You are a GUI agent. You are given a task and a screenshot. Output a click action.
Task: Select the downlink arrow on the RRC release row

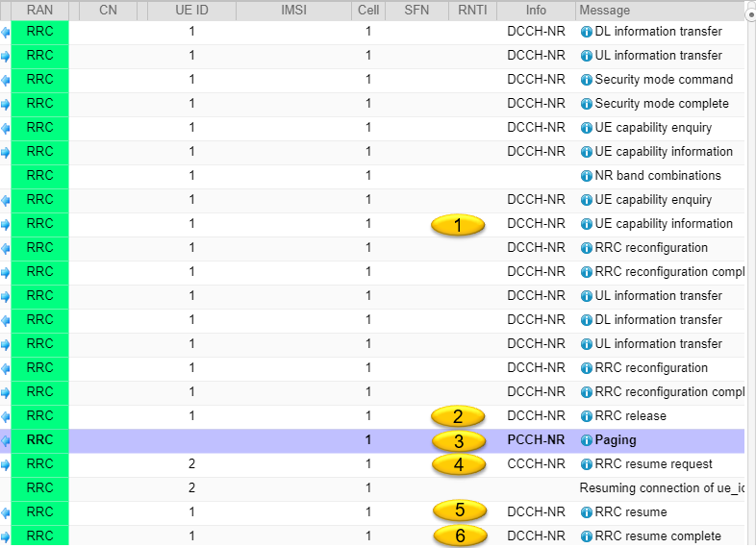6,417
